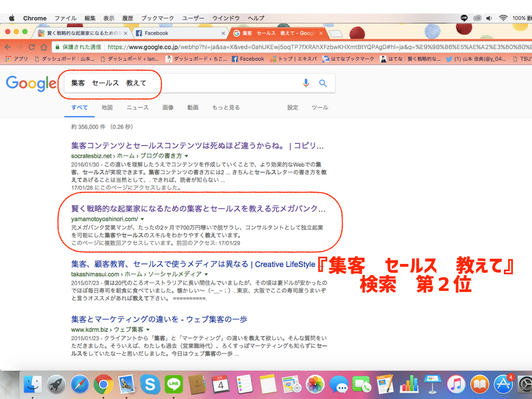Image resolution: width=532 pixels, height=399 pixels.
Task: Click the blue search magnifier button
Action: coord(323,83)
